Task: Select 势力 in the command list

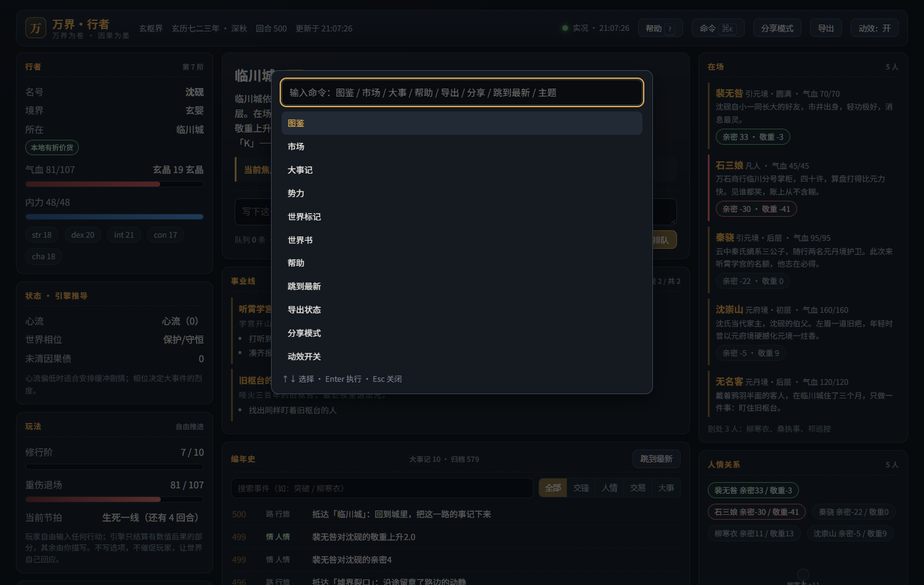Action: pos(462,193)
